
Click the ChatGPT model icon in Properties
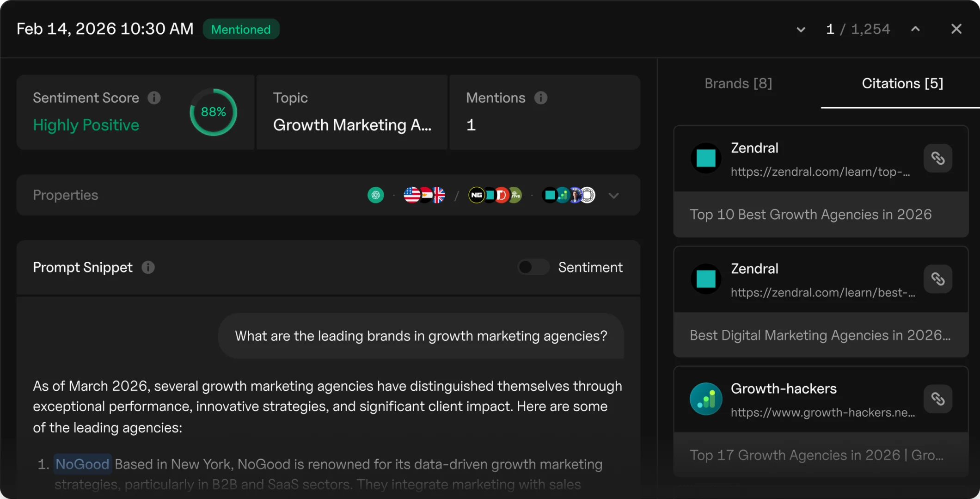pos(375,195)
